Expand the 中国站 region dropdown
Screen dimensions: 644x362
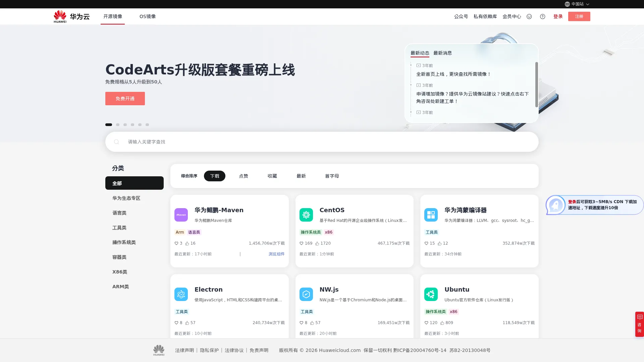[577, 4]
